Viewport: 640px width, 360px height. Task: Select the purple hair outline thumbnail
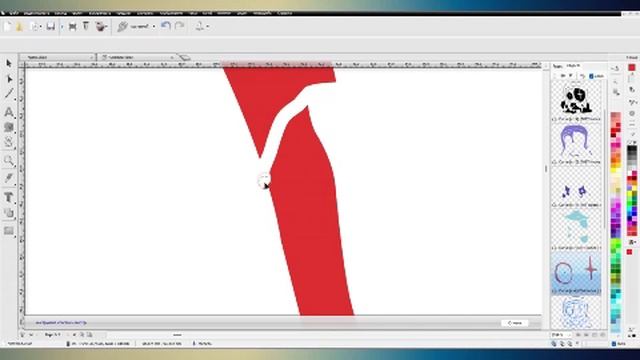576,143
